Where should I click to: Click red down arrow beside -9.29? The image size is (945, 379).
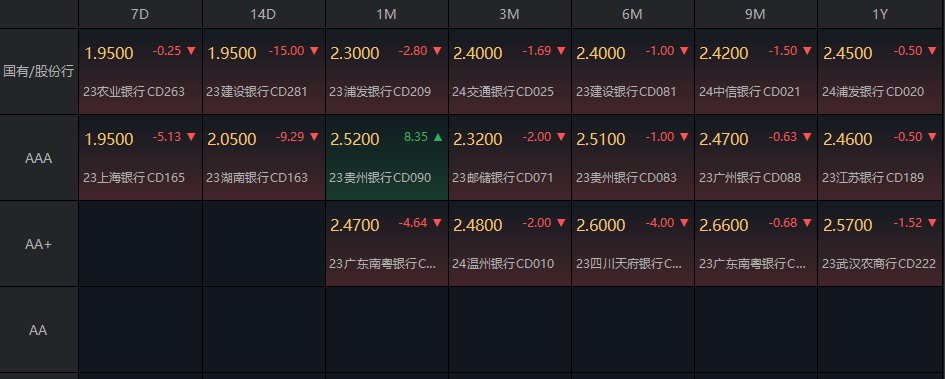pos(314,137)
